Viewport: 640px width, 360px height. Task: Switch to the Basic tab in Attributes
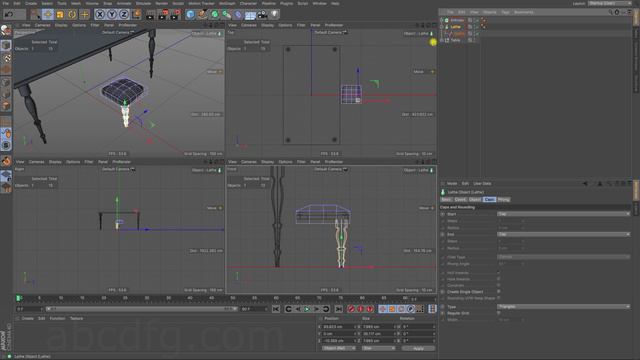click(x=446, y=200)
